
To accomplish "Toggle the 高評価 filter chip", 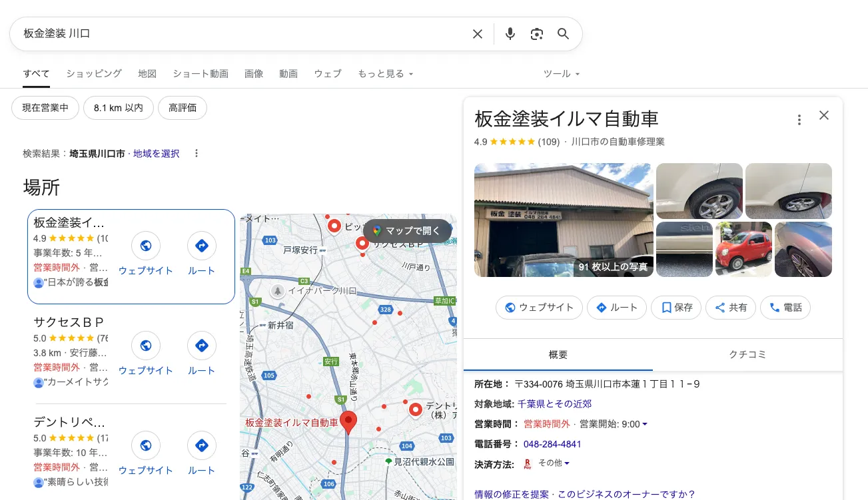I will (x=183, y=107).
